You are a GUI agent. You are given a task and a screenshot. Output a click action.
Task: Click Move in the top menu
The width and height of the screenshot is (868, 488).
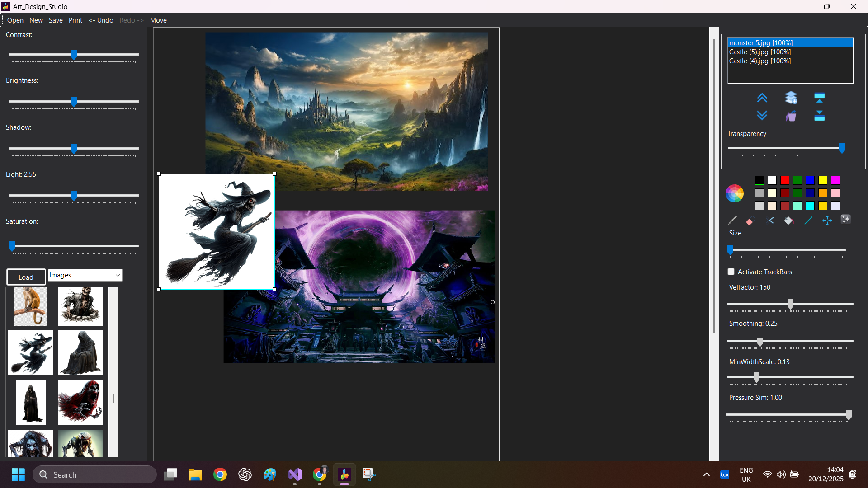(158, 20)
